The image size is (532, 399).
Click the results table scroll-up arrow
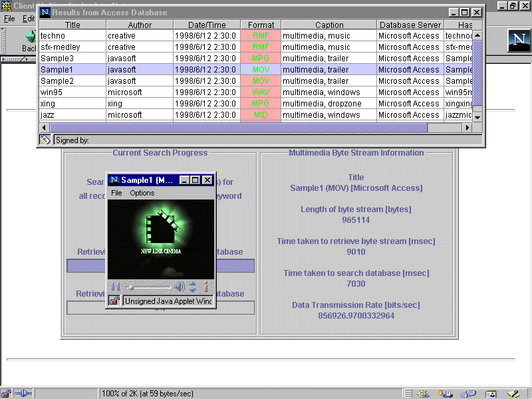pyautogui.click(x=477, y=35)
